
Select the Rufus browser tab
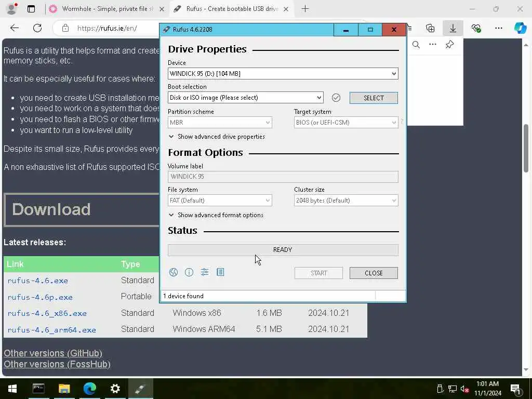point(231,9)
